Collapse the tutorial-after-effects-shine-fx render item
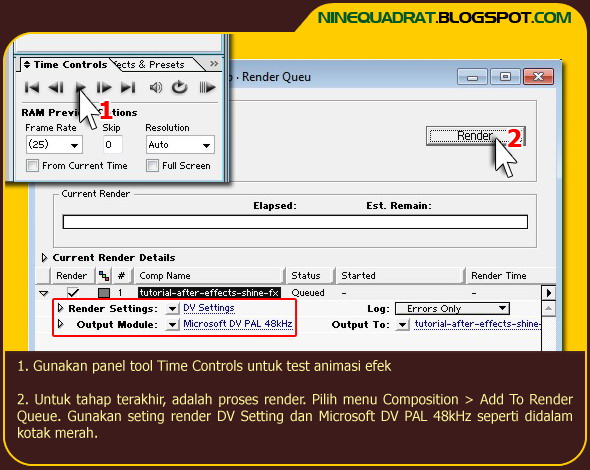Viewport: 590px width, 470px height. pos(44,293)
